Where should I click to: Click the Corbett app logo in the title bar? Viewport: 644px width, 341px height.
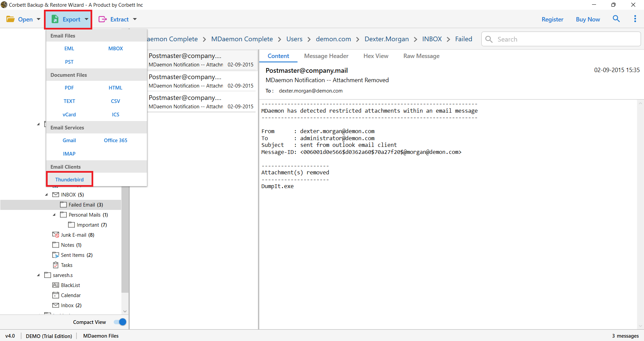coord(4,5)
